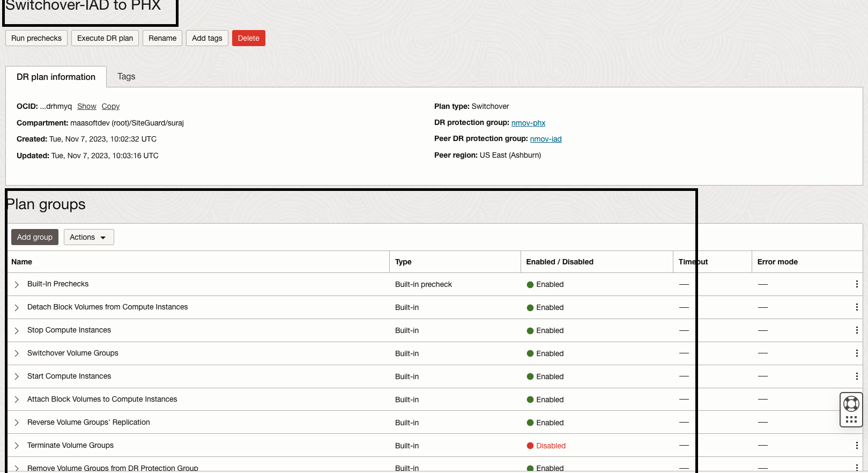
Task: Open the nmov-iad peer group link
Action: point(546,139)
